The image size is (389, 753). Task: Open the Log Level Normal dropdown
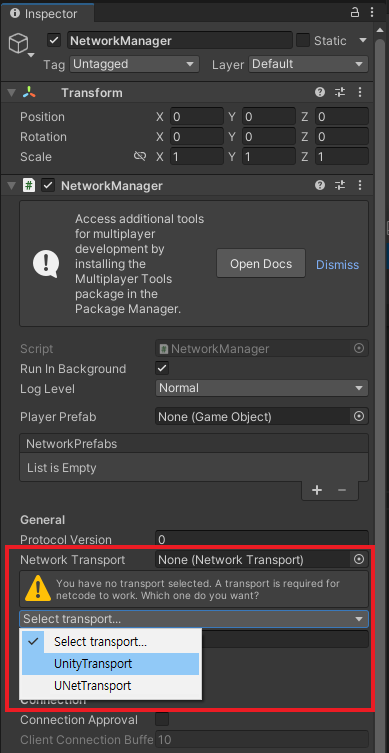(262, 388)
